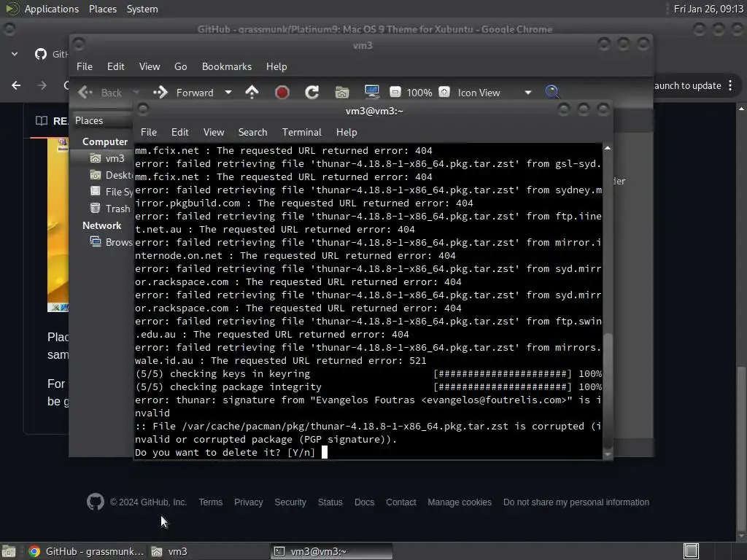Click Forward arrow in file manager toolbar
Viewport: 747px width, 560px height.
point(160,93)
